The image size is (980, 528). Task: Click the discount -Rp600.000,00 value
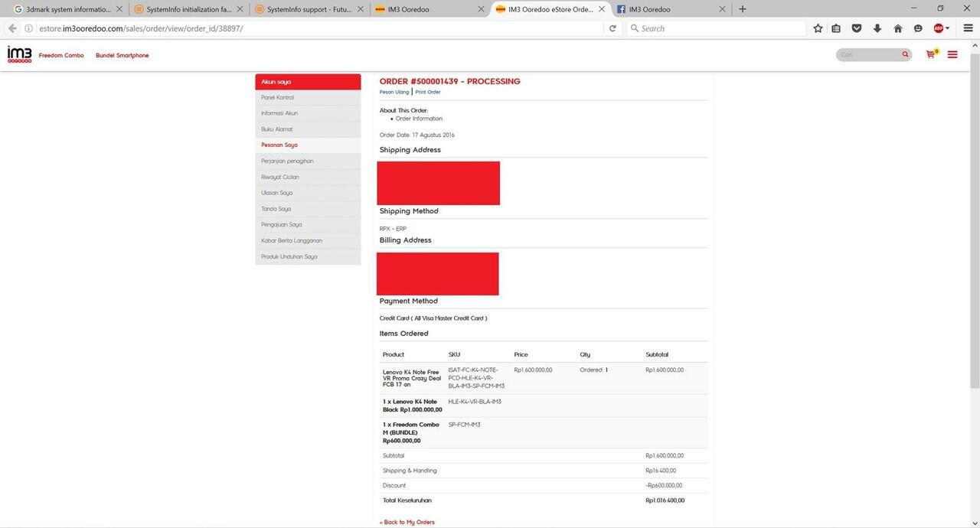click(x=665, y=485)
